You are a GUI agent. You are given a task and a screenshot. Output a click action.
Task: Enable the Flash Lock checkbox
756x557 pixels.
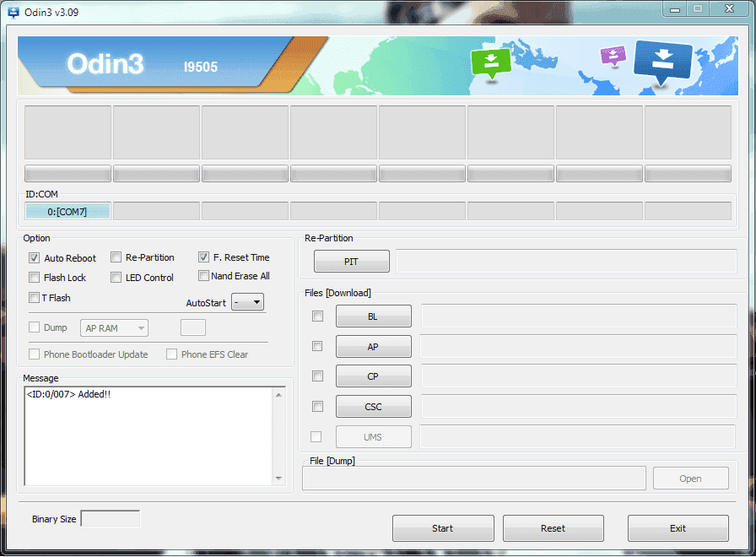(x=34, y=278)
